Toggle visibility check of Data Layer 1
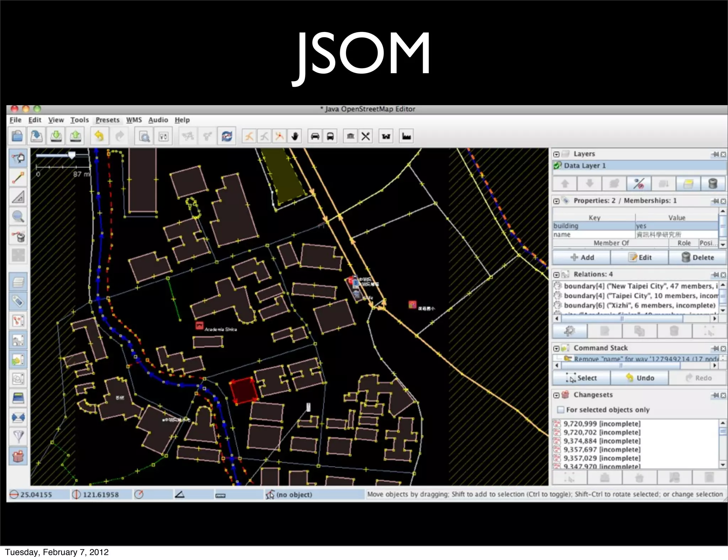The width and height of the screenshot is (728, 560). pos(557,166)
